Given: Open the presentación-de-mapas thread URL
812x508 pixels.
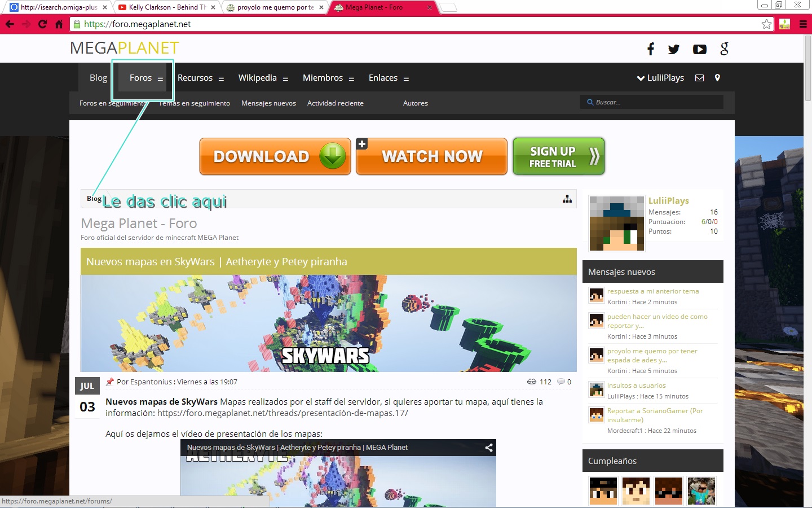Looking at the screenshot, I should coord(283,413).
